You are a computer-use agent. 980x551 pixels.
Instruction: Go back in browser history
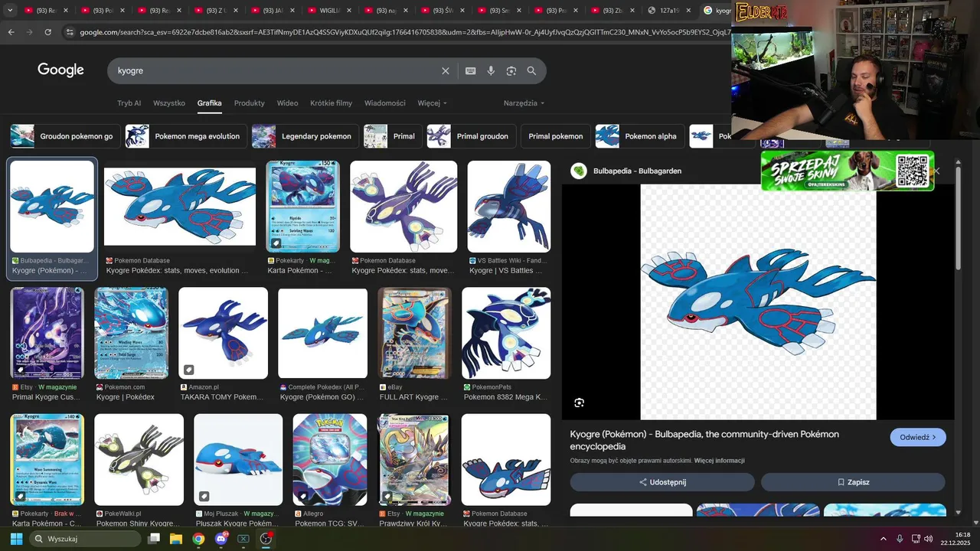coord(11,32)
